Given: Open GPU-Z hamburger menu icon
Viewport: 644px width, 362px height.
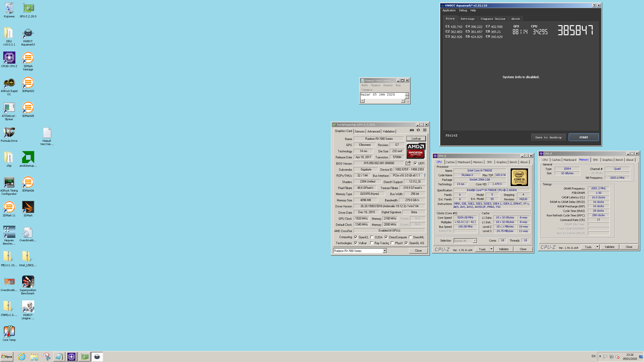Looking at the screenshot, I should pos(425,130).
